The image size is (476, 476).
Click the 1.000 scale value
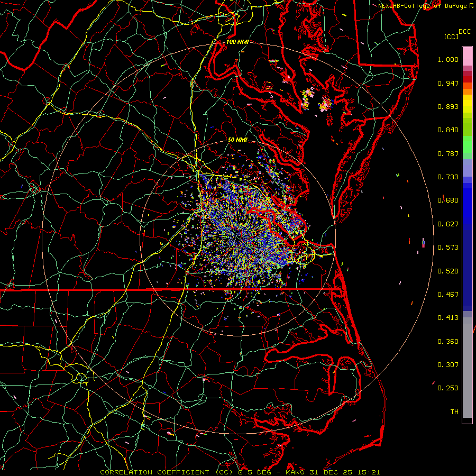pos(448,59)
